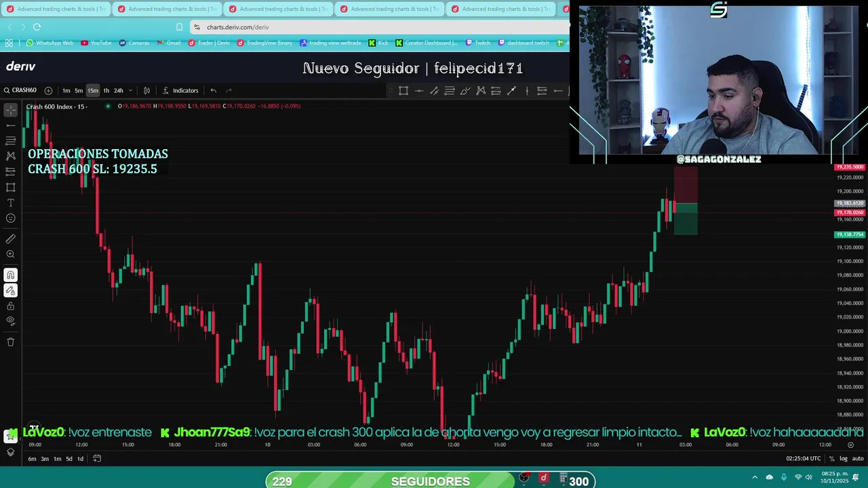This screenshot has height=488, width=868.
Task: Select the ruler measure tool
Action: pos(10,239)
